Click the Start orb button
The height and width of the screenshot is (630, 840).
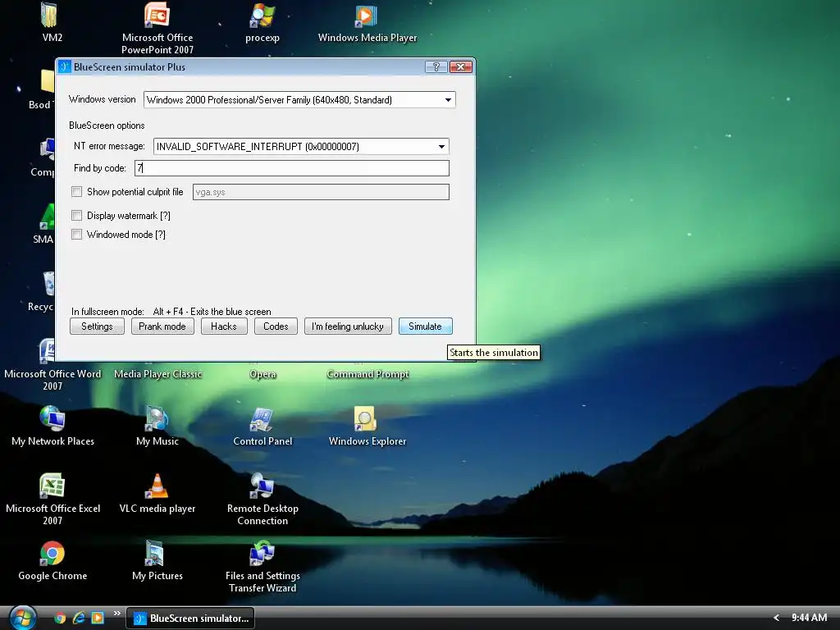pyautogui.click(x=23, y=618)
